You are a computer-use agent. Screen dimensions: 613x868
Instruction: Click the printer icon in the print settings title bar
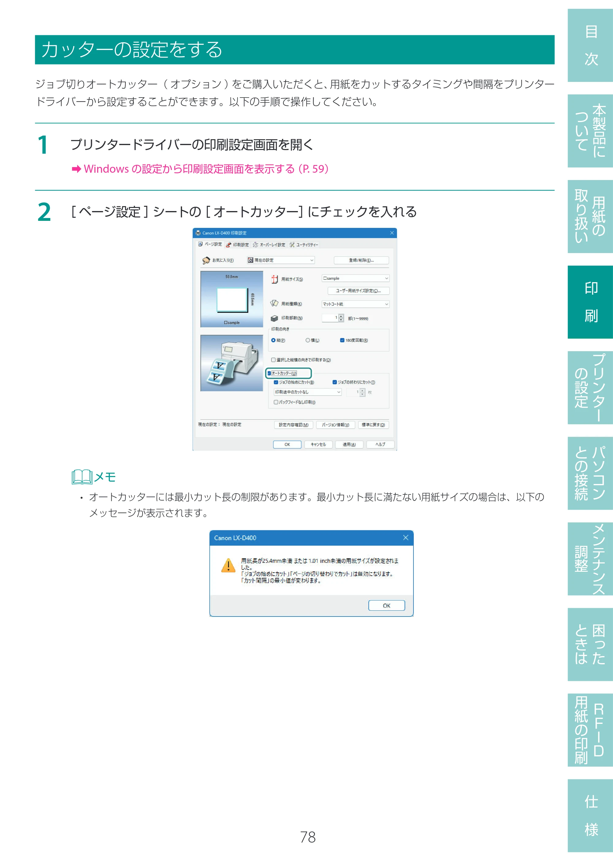point(198,233)
